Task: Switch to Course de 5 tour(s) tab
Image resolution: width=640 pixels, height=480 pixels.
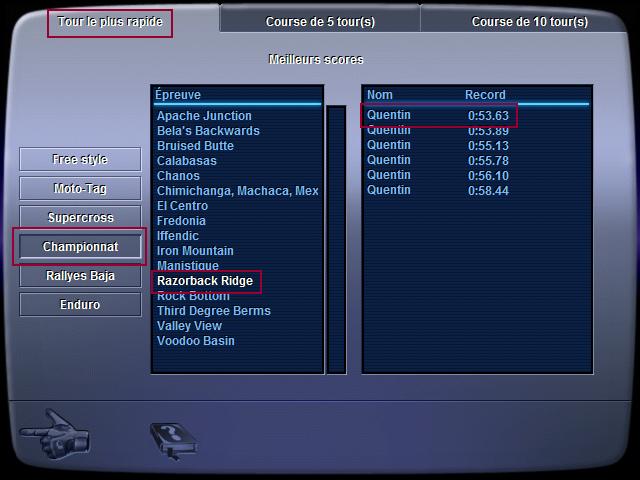Action: (x=320, y=21)
